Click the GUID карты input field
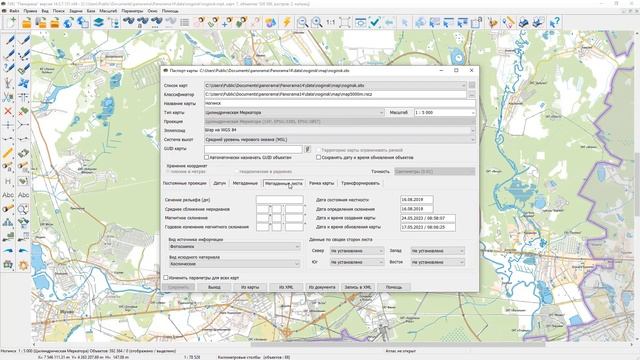The image size is (640, 360). pyautogui.click(x=253, y=150)
